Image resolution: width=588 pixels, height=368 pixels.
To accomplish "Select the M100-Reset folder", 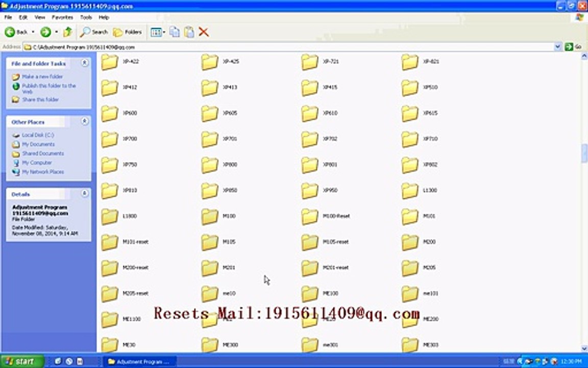I will (326, 217).
